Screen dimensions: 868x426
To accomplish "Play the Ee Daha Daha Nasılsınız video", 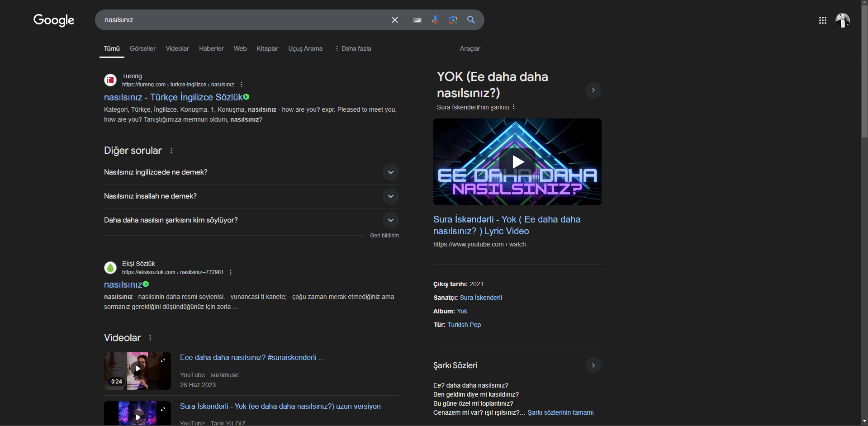I will coord(517,162).
